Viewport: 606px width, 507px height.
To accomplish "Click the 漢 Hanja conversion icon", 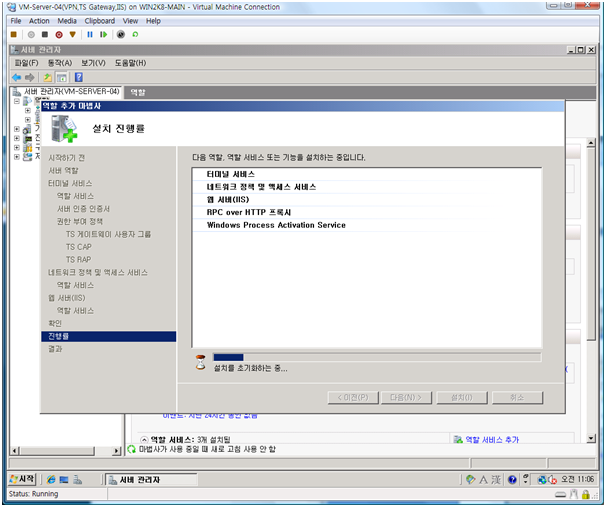I will pyautogui.click(x=496, y=480).
